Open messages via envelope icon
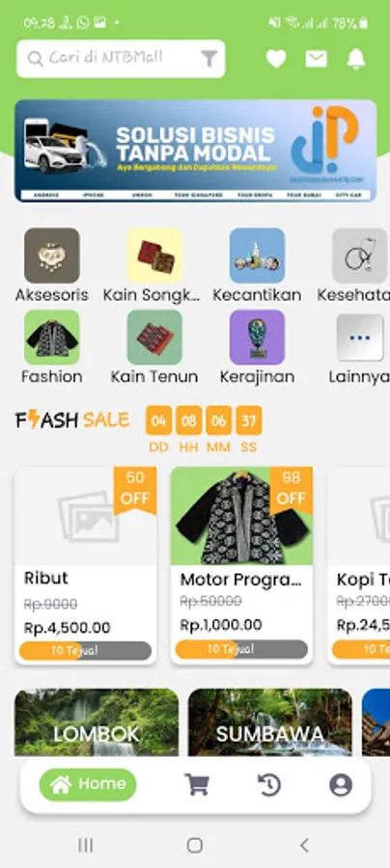Screen dimensions: 390x868 coord(316,59)
